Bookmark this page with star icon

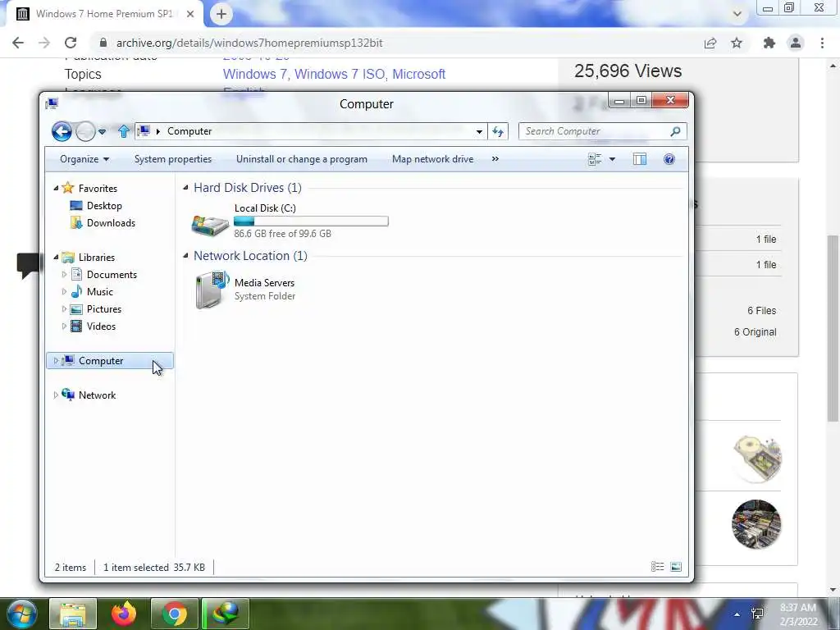pos(737,43)
